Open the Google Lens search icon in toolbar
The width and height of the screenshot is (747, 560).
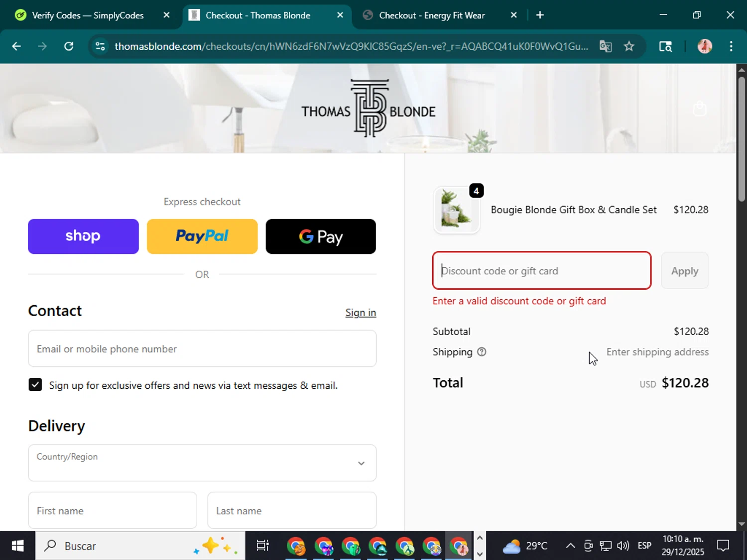coord(665,46)
